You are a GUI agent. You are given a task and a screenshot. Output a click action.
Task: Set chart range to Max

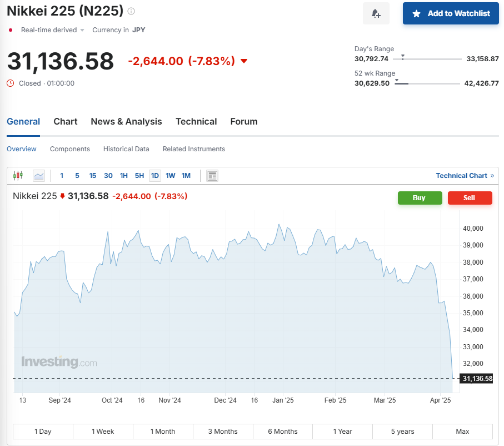[x=462, y=432]
